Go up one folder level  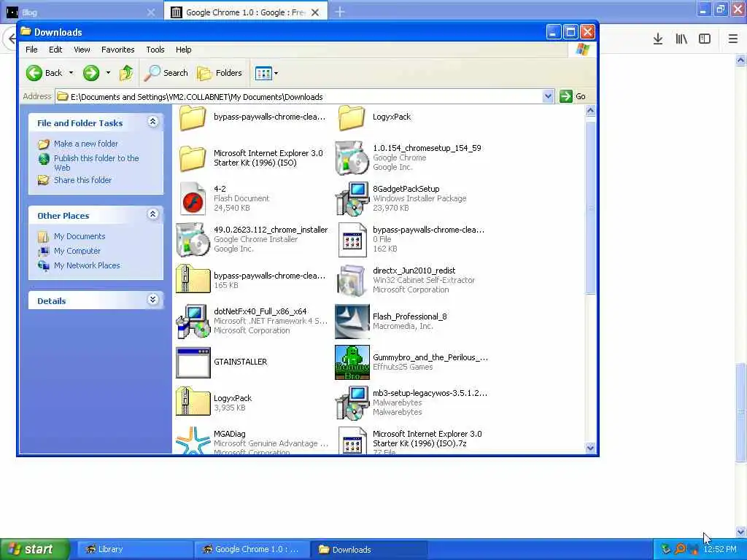126,73
